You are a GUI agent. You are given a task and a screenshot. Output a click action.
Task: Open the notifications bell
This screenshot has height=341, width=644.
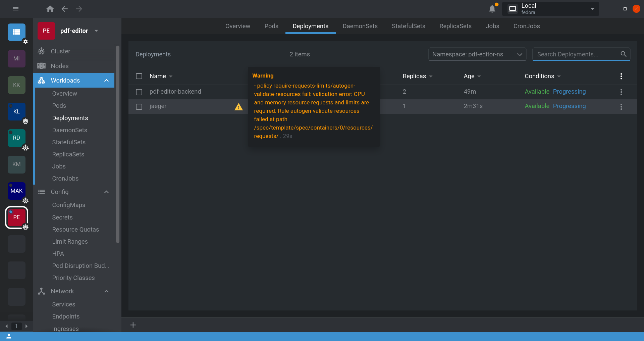click(492, 9)
